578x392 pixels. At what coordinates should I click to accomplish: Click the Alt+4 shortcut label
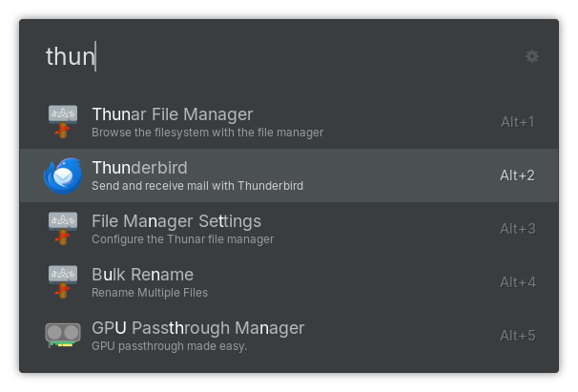tap(517, 282)
